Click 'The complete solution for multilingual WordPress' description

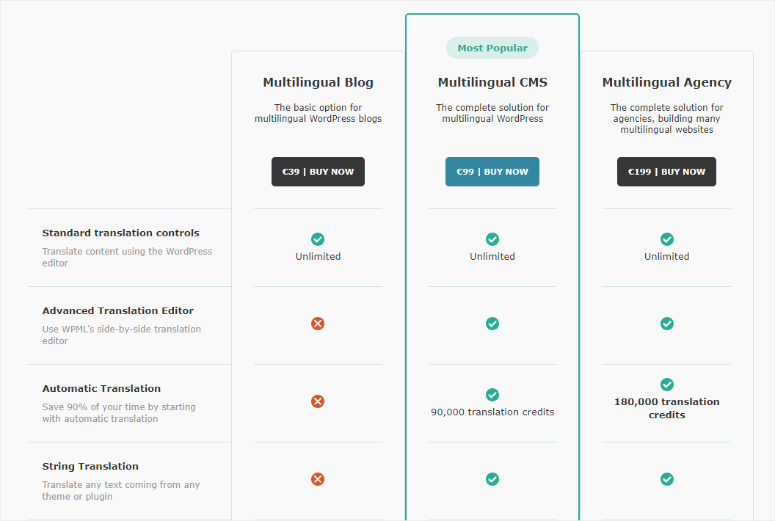[492, 113]
